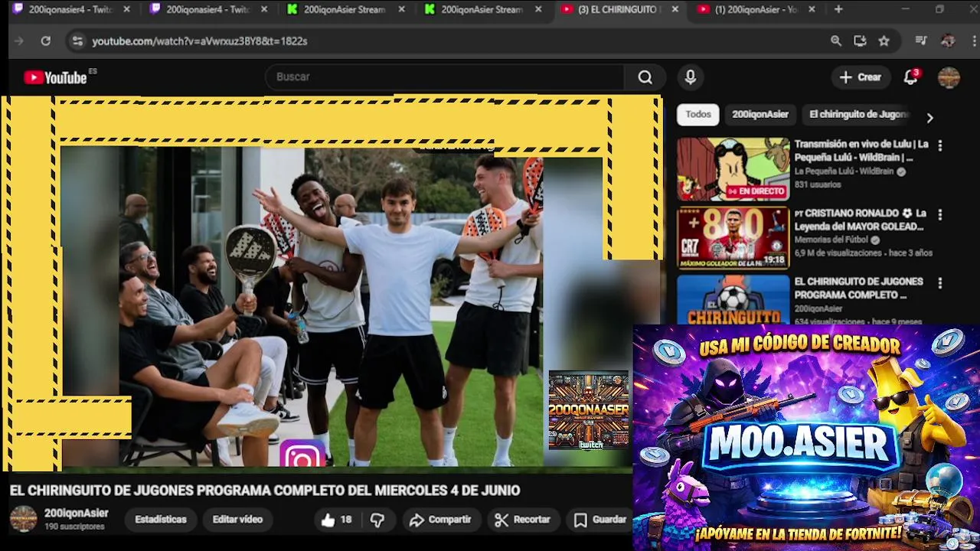Reload the page

(x=46, y=41)
